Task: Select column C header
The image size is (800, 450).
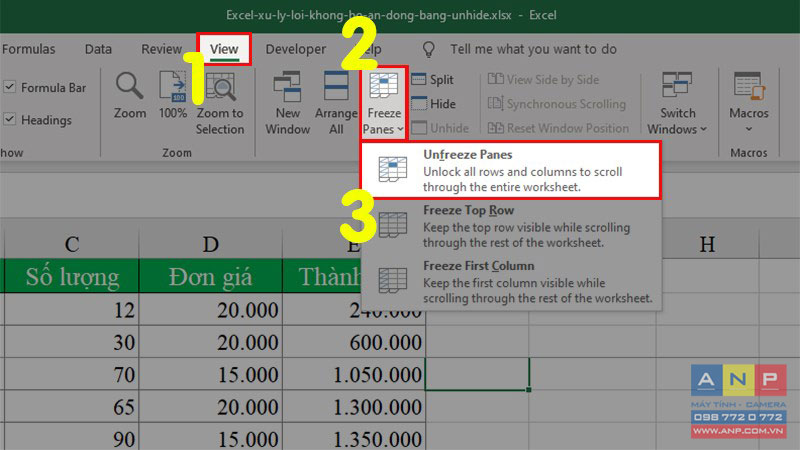Action: pyautogui.click(x=72, y=244)
